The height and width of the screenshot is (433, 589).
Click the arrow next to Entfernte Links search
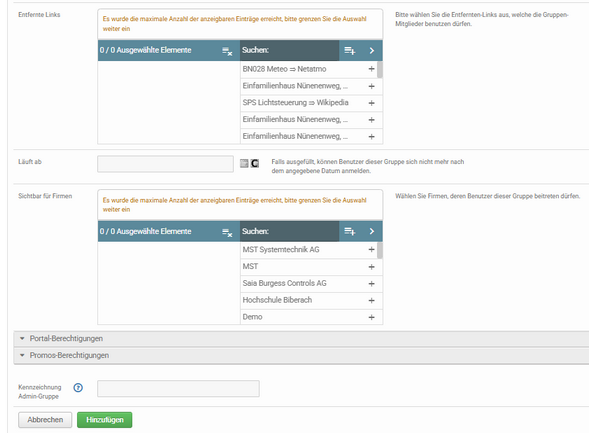(x=372, y=50)
